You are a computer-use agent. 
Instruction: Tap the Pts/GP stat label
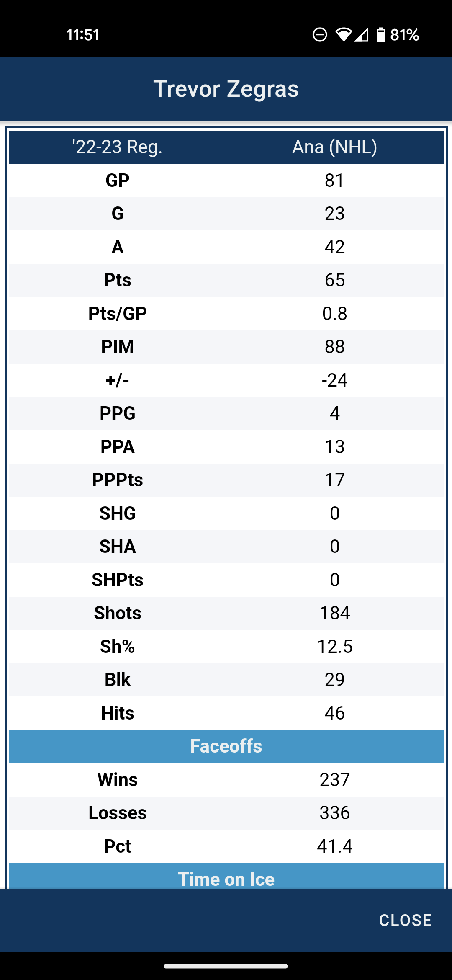(x=118, y=314)
